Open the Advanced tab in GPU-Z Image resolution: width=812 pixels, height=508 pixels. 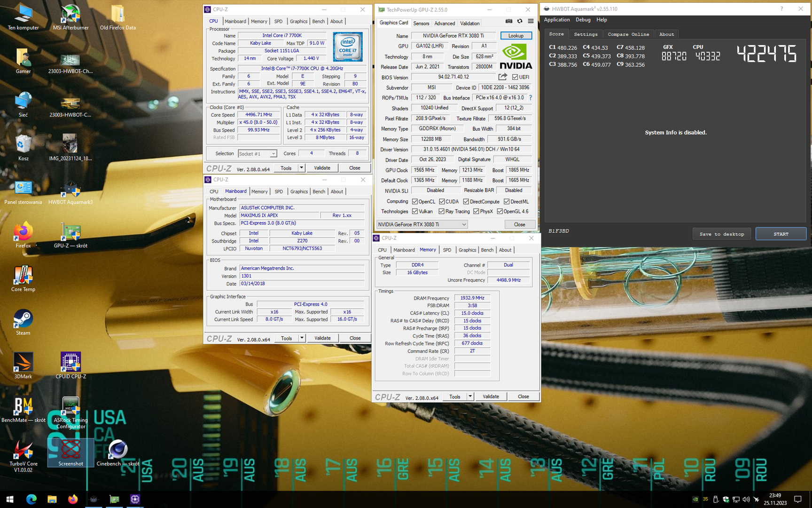pyautogui.click(x=445, y=23)
